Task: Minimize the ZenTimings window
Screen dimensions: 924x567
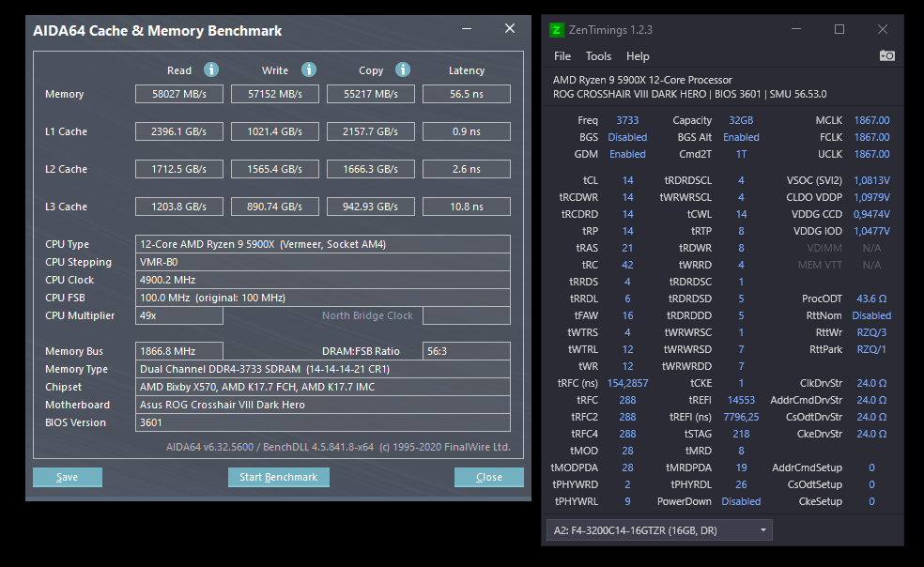Action: pyautogui.click(x=796, y=29)
